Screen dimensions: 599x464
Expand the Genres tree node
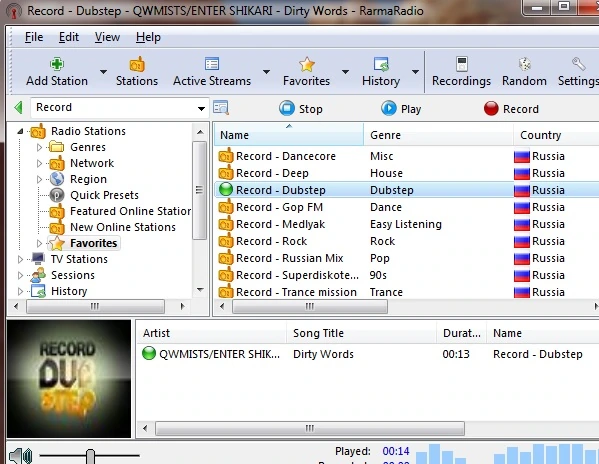click(39, 147)
